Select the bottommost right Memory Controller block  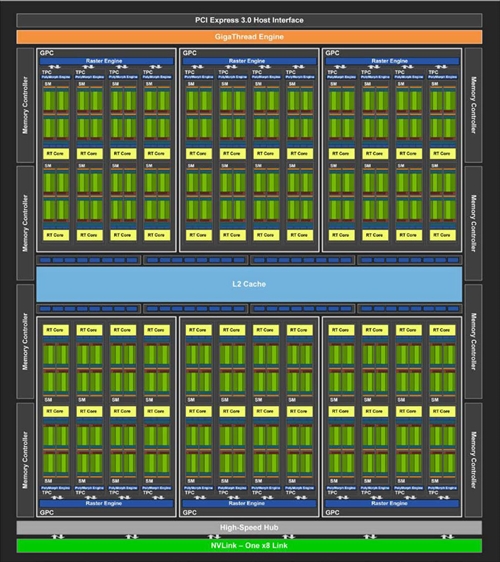pos(473,460)
